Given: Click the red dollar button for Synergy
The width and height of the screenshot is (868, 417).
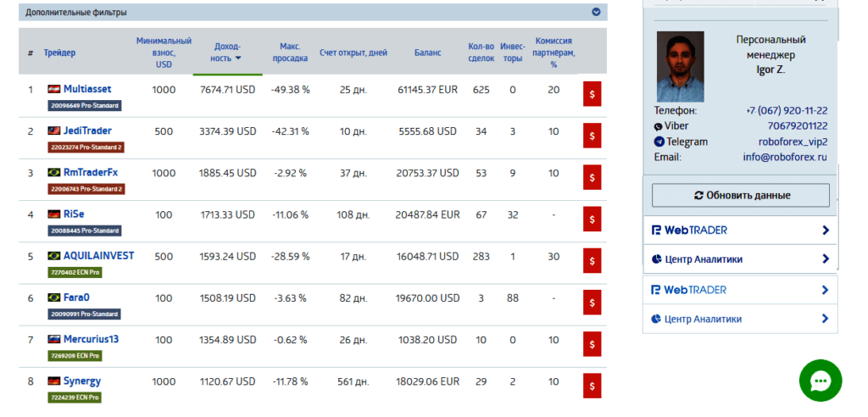Looking at the screenshot, I should (x=592, y=386).
